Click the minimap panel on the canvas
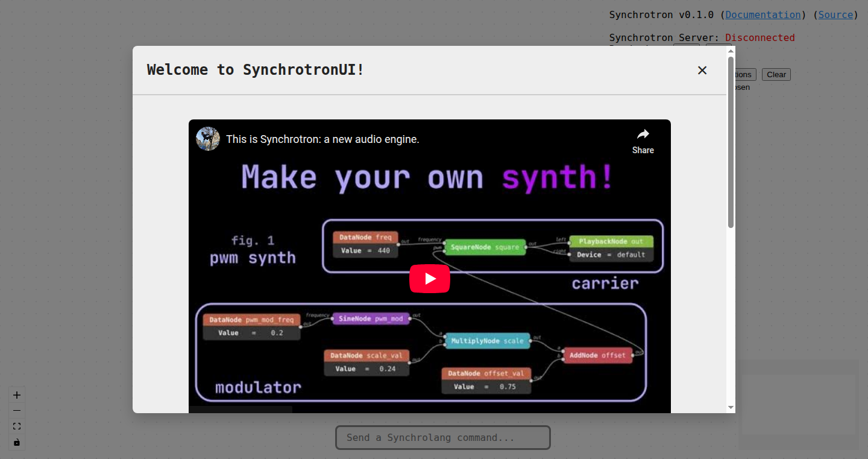Image resolution: width=868 pixels, height=459 pixels. (x=799, y=405)
